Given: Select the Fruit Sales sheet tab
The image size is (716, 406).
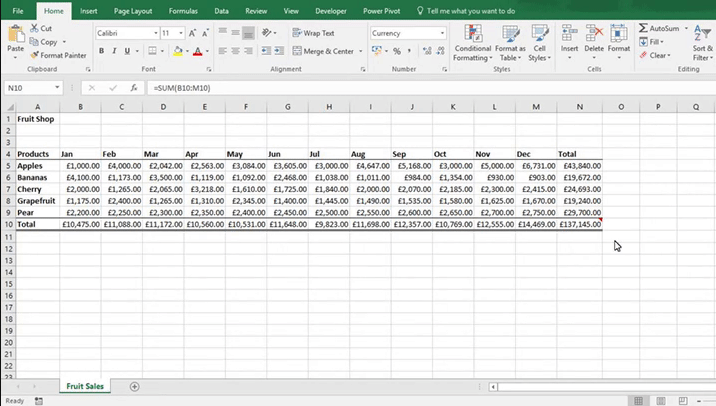Looking at the screenshot, I should coord(86,386).
